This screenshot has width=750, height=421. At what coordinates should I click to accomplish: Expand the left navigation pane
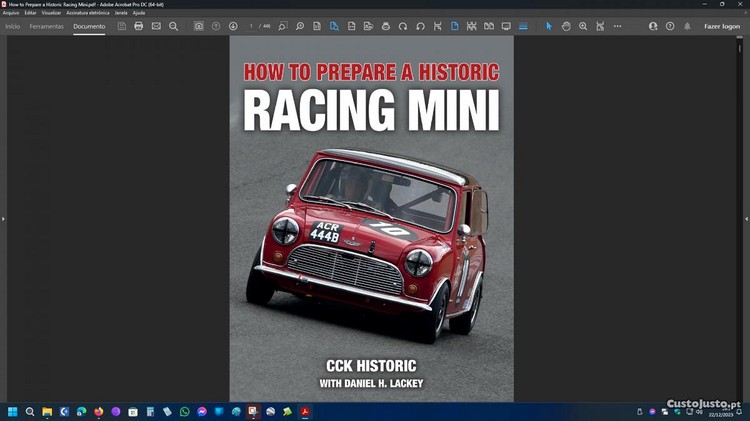tap(3, 218)
